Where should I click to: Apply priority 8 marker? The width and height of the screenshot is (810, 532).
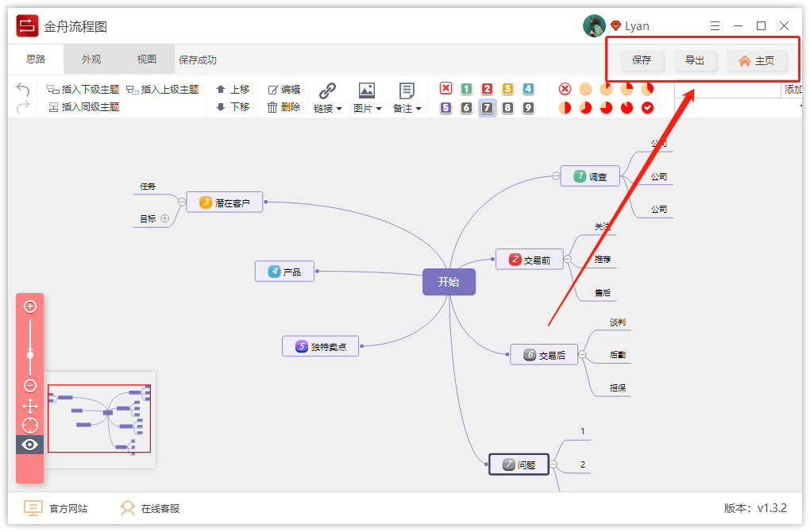[507, 107]
